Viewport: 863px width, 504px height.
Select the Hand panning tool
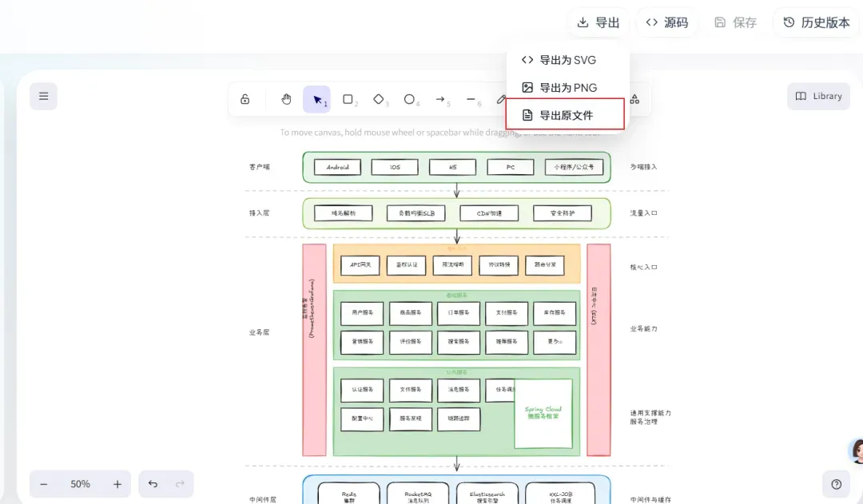286,99
